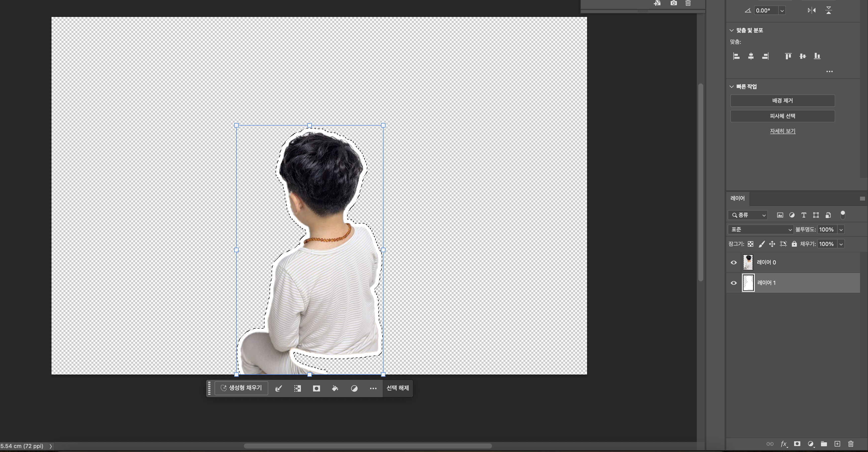The width and height of the screenshot is (868, 452).
Task: Click the 레이어 0 thumbnail
Action: click(x=748, y=262)
